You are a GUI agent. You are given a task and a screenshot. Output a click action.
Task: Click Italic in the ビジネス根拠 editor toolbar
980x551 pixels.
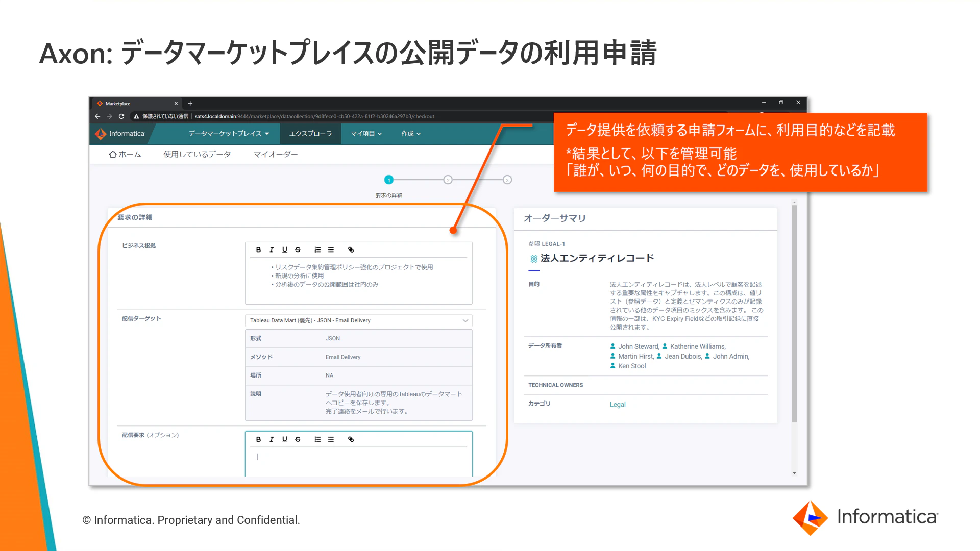click(272, 249)
